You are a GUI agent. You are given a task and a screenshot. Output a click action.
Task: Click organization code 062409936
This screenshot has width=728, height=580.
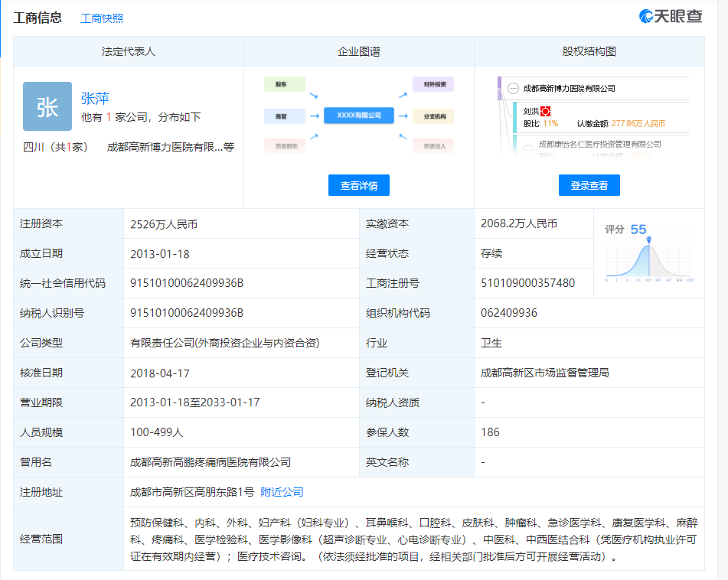click(x=509, y=313)
